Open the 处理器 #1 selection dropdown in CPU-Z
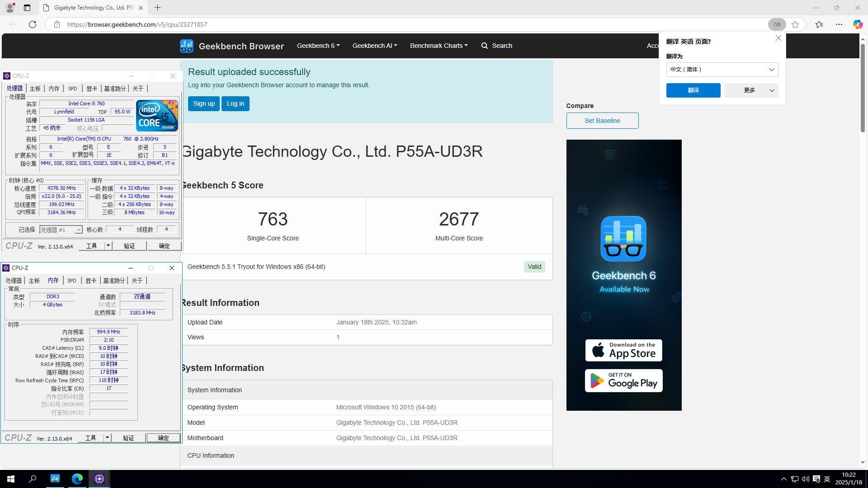 coord(61,230)
